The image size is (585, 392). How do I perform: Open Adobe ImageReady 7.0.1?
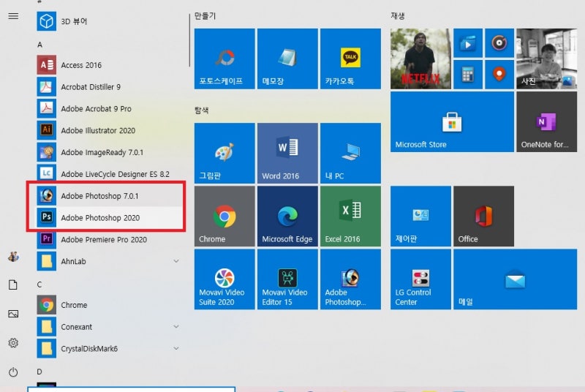click(108, 152)
